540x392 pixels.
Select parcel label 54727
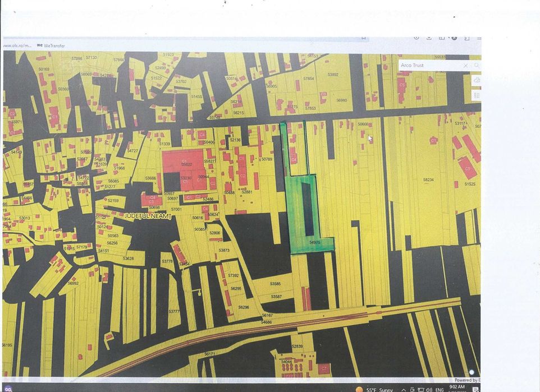[132, 151]
